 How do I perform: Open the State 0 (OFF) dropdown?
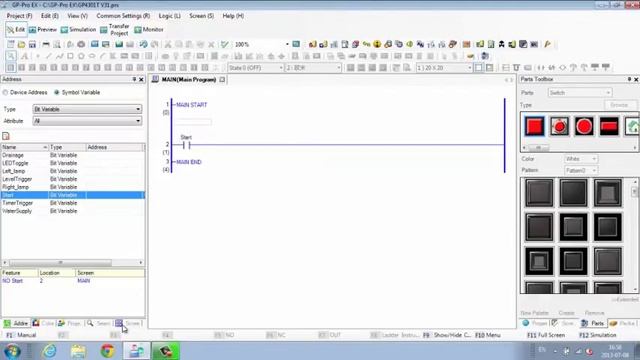click(256, 68)
